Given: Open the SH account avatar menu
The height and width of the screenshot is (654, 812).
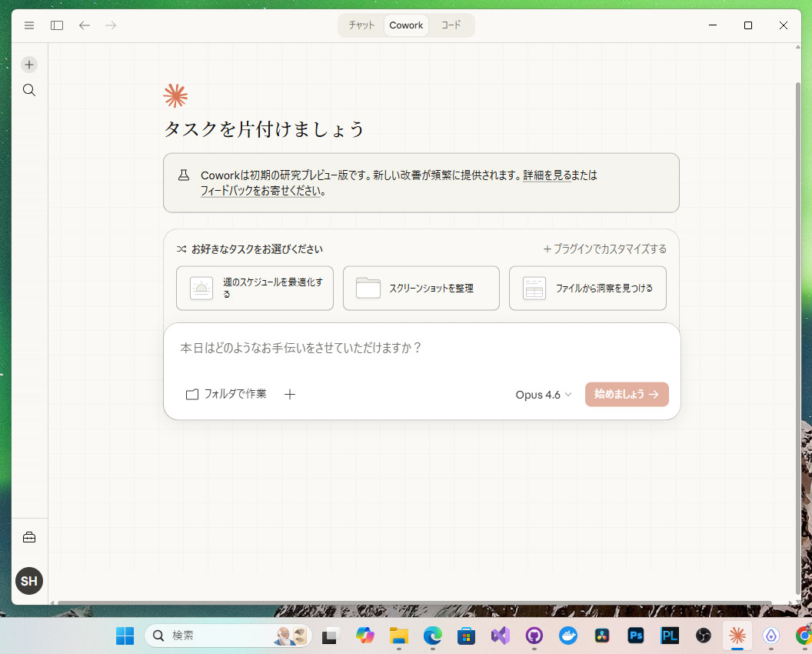Looking at the screenshot, I should (x=29, y=581).
